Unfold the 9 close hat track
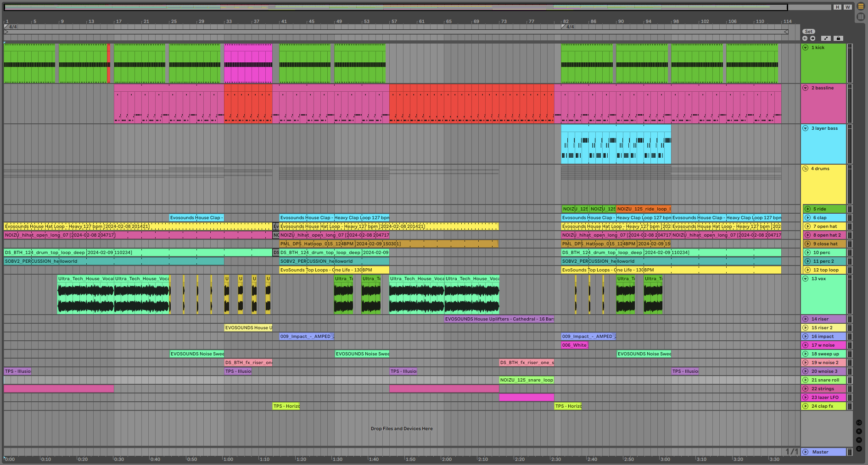Screen dimensions: 868x465 click(808, 244)
